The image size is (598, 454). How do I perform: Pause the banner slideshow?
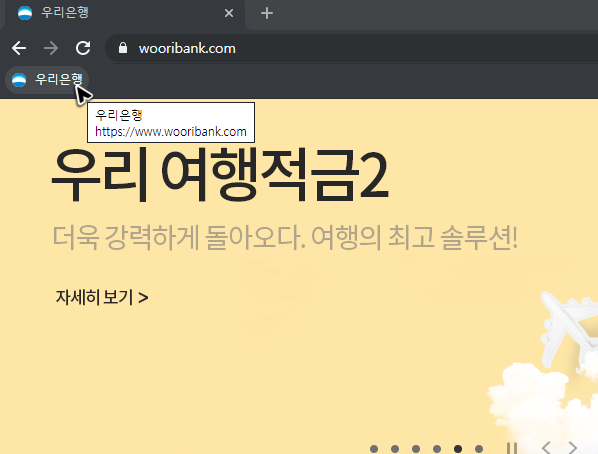(512, 448)
